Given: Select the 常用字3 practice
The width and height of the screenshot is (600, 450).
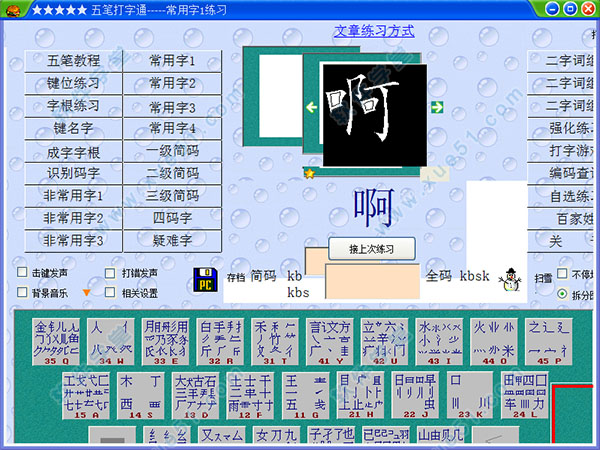Looking at the screenshot, I should (172, 106).
